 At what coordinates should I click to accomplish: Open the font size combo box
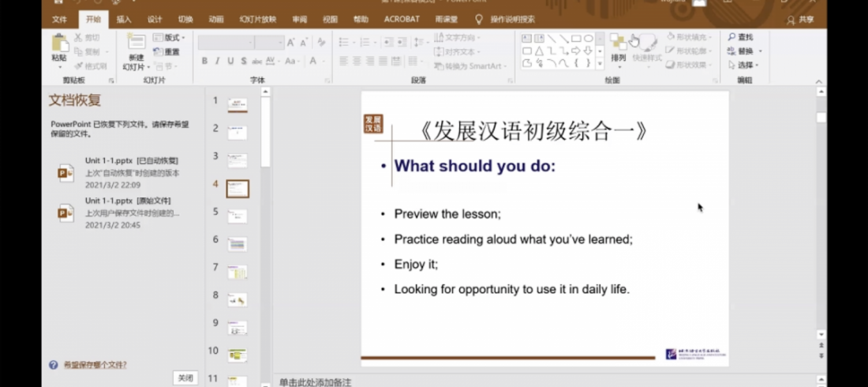coord(270,43)
